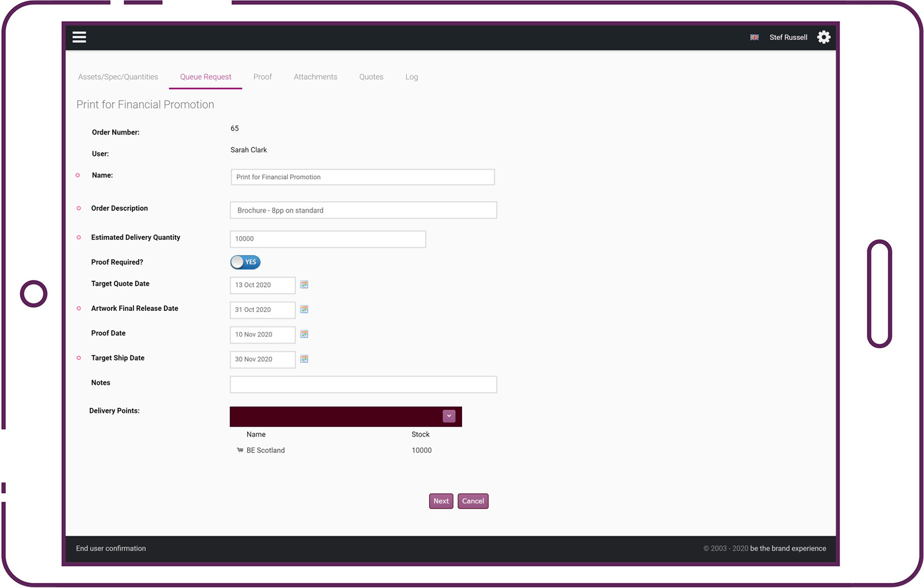The width and height of the screenshot is (924, 588).
Task: Click the UK flag language icon
Action: (754, 38)
